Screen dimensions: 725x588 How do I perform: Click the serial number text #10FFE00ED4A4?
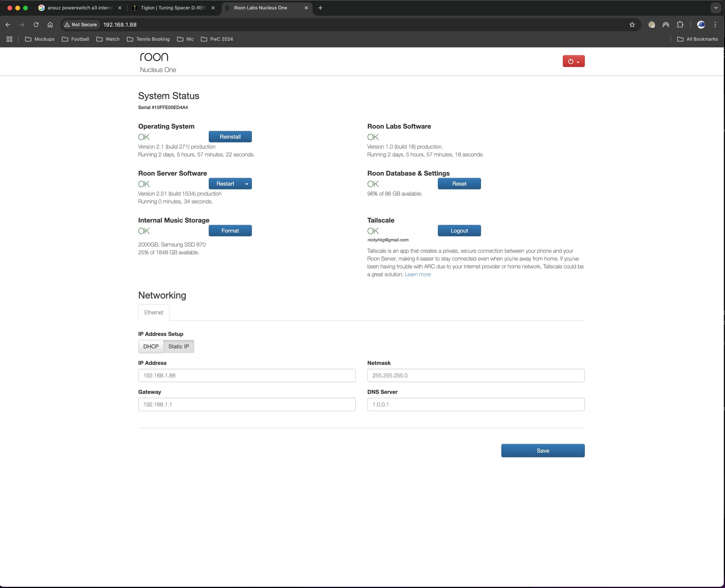click(x=170, y=108)
